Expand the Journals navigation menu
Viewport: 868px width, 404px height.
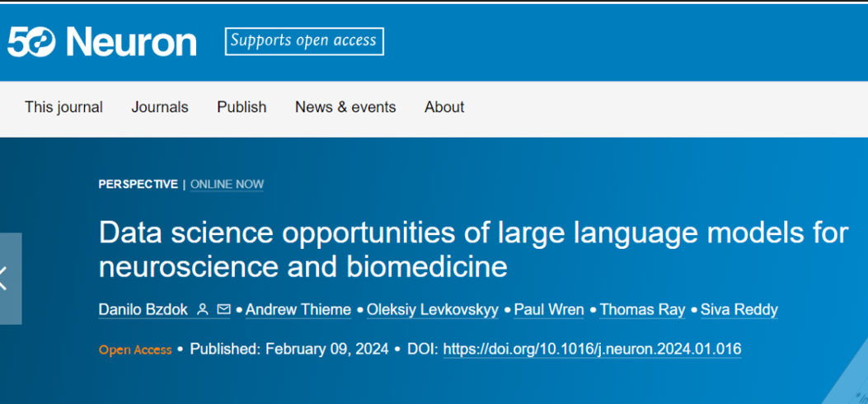(x=160, y=107)
